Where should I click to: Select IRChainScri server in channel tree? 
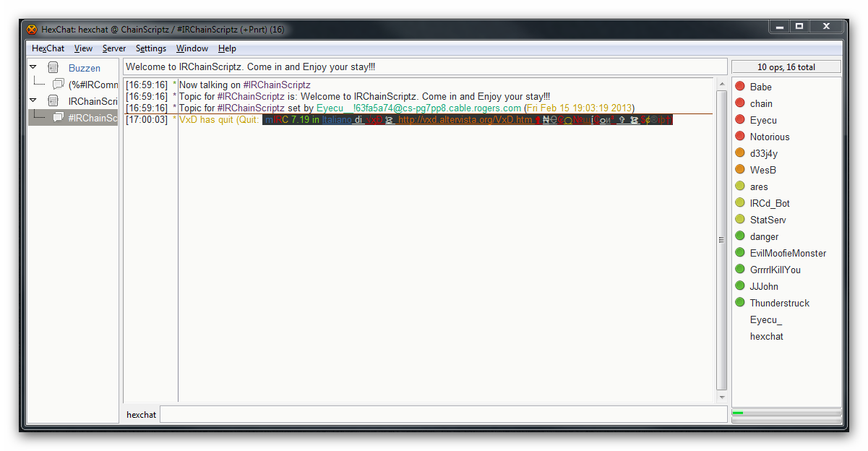coord(93,101)
